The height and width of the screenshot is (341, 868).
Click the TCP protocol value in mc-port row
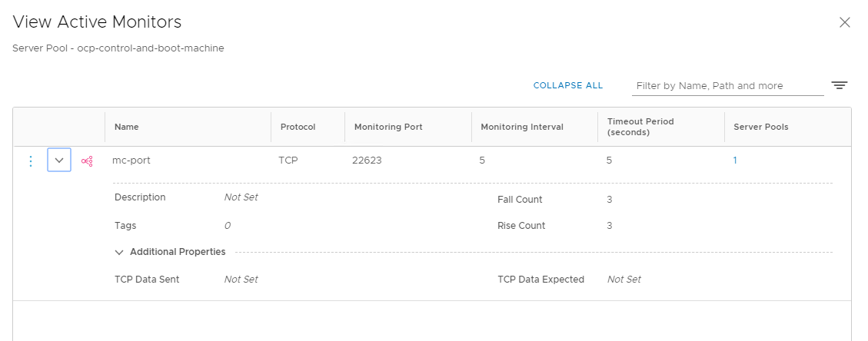pyautogui.click(x=288, y=161)
